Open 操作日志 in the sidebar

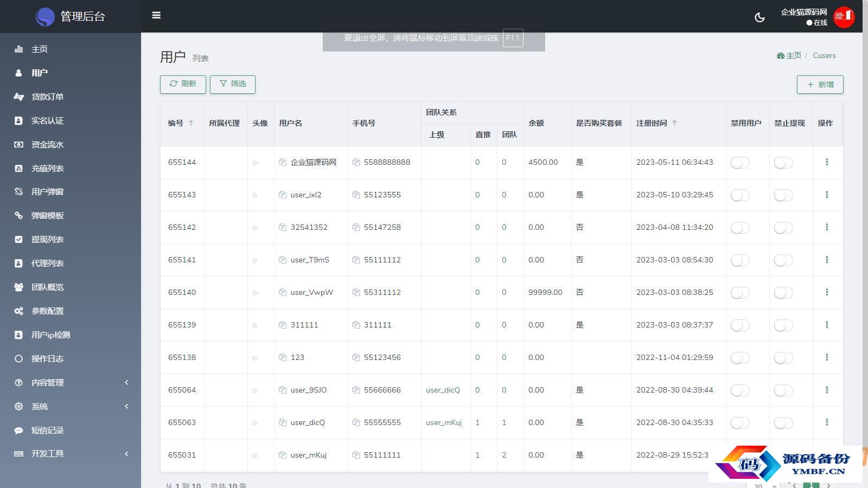coord(71,358)
